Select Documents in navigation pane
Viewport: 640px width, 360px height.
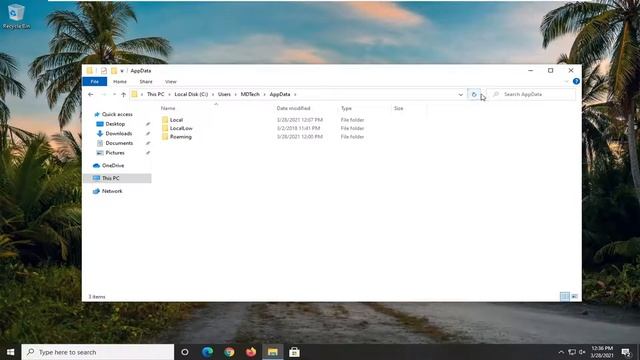119,143
